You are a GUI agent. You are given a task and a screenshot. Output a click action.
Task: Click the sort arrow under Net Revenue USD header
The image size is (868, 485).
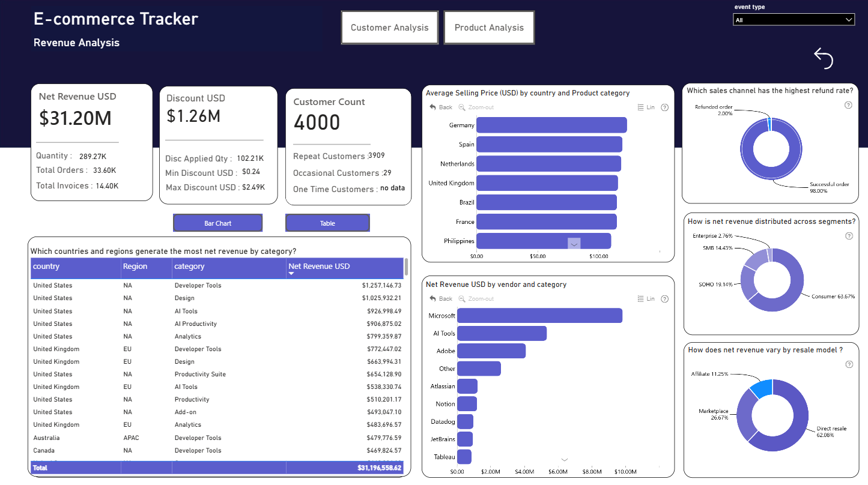[293, 274]
